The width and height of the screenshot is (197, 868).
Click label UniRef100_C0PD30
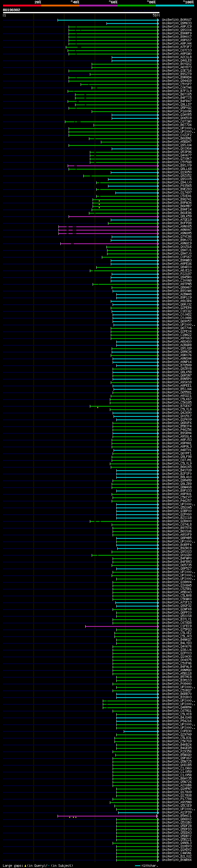pyautogui.click(x=176, y=731)
